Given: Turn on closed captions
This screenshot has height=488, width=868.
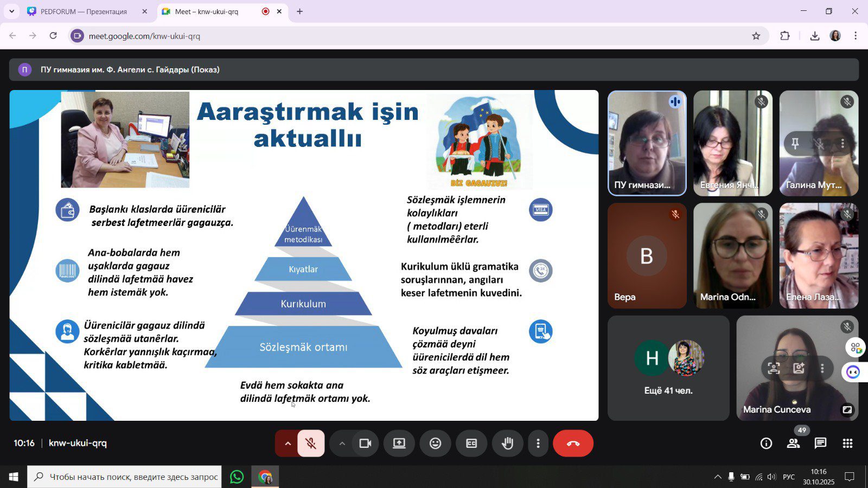Looking at the screenshot, I should point(471,444).
